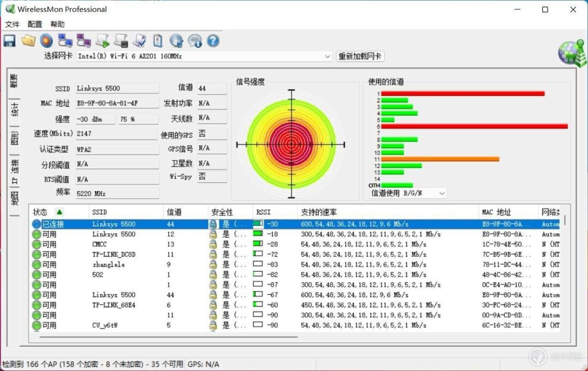Click the document with checkmark toolbar icon
This screenshot has height=371, width=588.
tap(139, 41)
